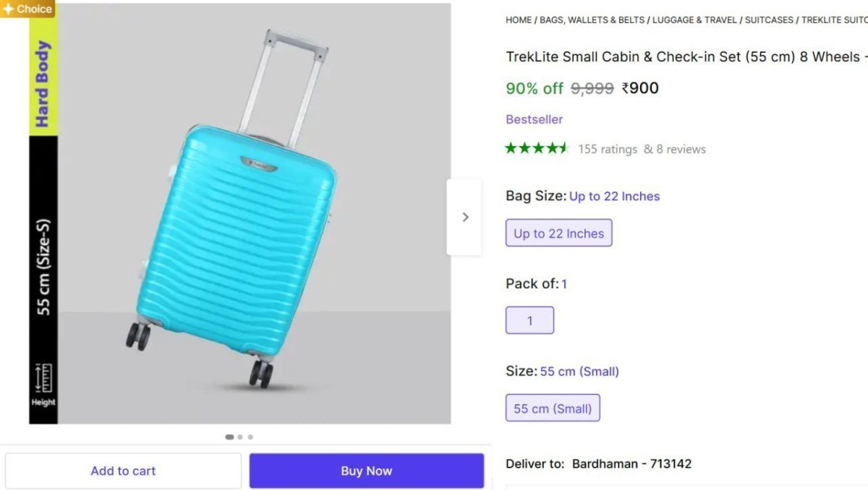Viewport: 868px width, 490px height.
Task: Click the Buy Now button
Action: click(366, 470)
